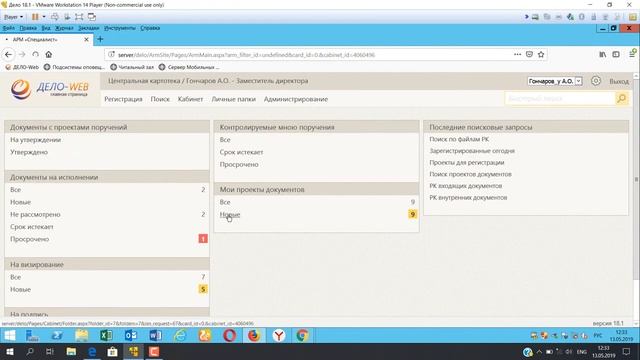640x360 pixels.
Task: Open Администрирование menu
Action: (296, 99)
